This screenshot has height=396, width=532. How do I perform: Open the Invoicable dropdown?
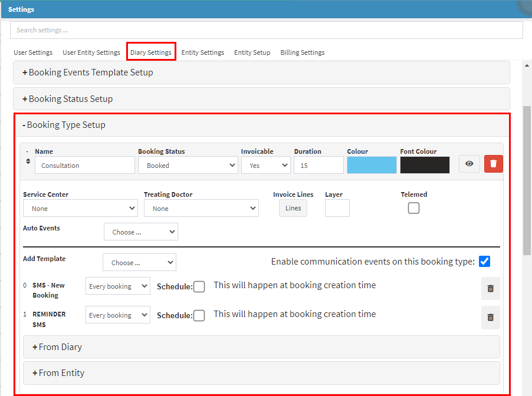265,166
